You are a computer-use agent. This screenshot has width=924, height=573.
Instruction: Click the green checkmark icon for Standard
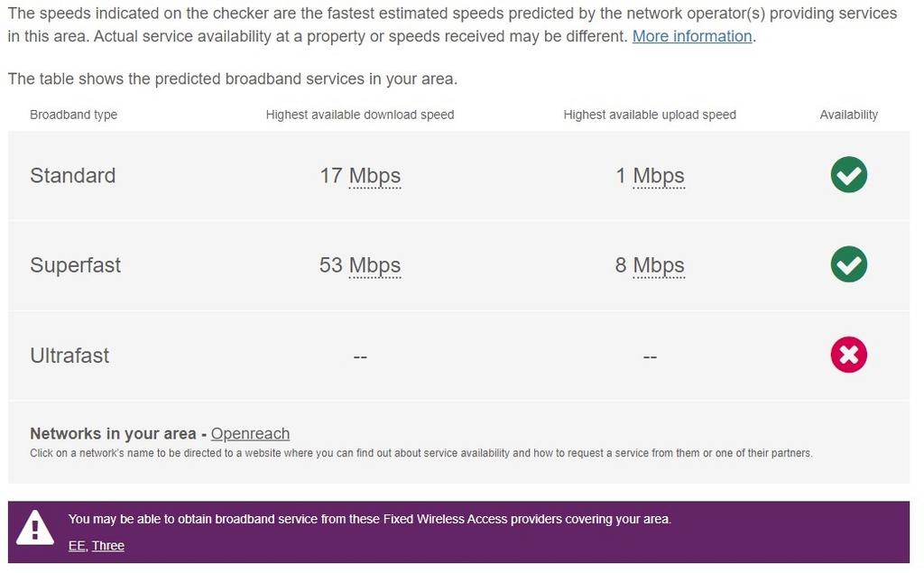click(x=848, y=174)
